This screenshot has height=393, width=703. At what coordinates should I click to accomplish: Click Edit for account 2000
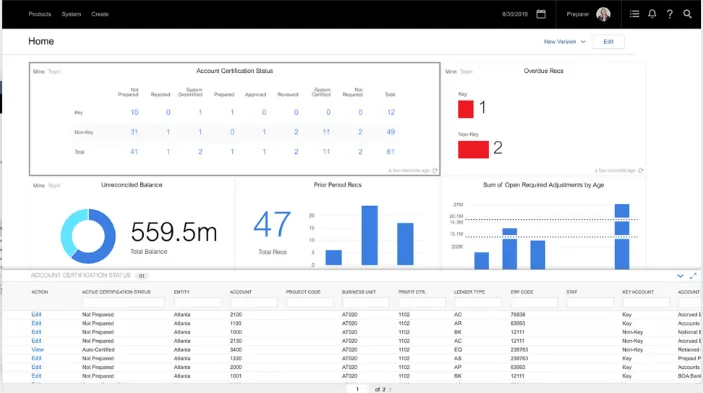[x=36, y=367]
